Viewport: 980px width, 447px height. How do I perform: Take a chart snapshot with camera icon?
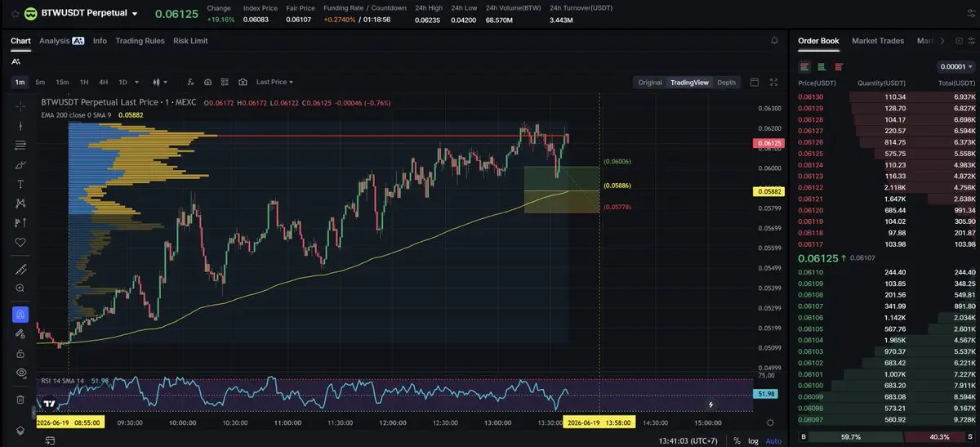pyautogui.click(x=243, y=82)
